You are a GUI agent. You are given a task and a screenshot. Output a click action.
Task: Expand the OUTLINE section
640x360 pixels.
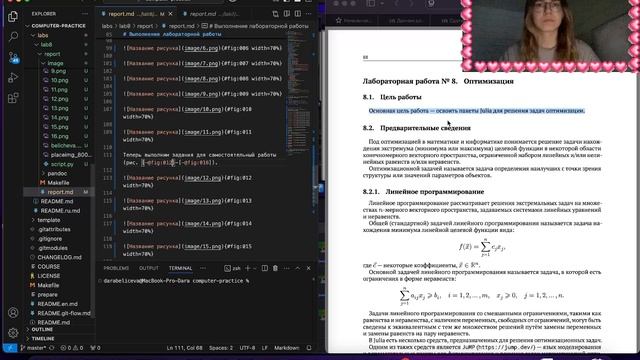tap(42, 329)
